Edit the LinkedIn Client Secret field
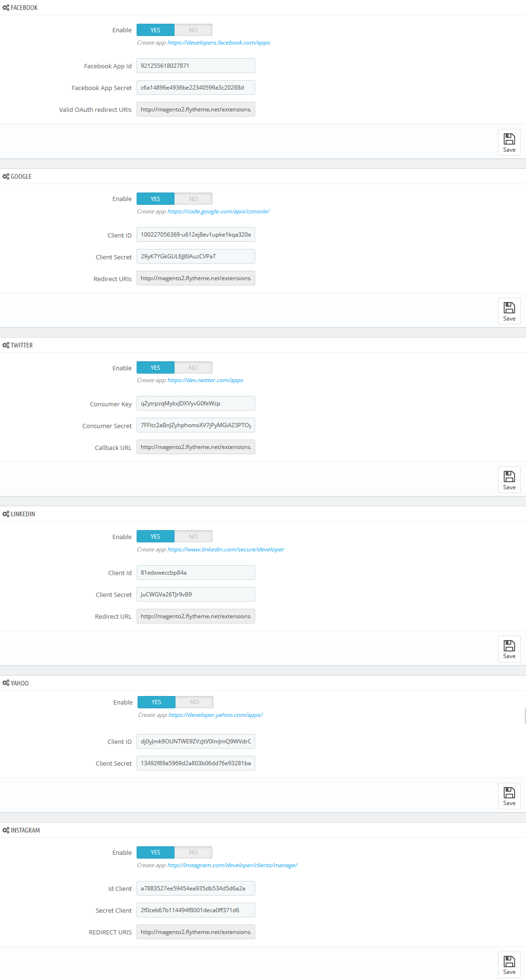 tap(196, 595)
